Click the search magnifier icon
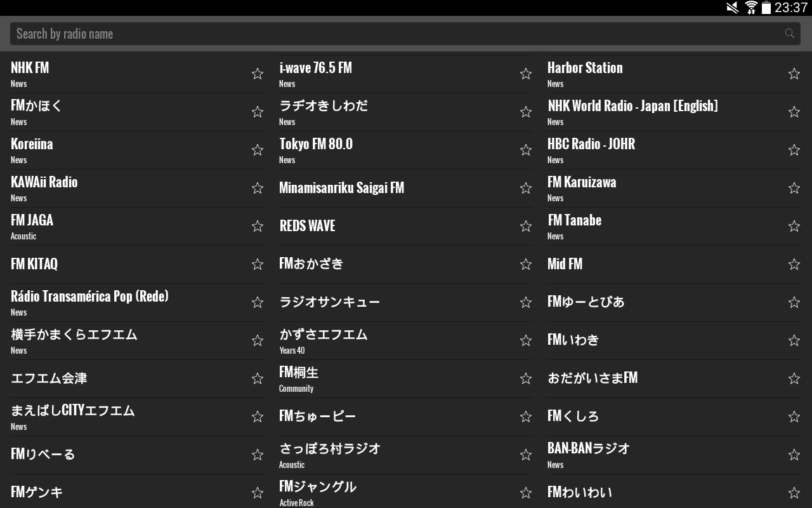 coord(789,33)
